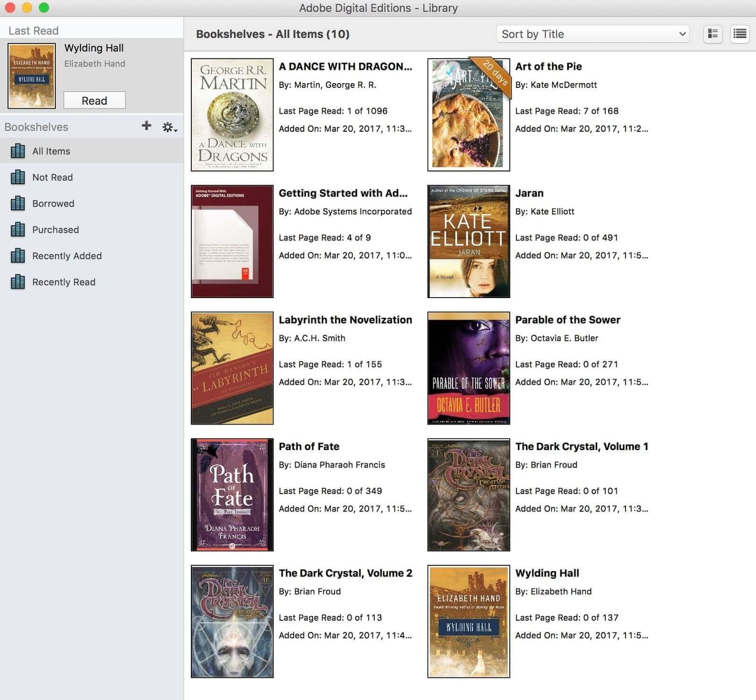Click the Not Read bookshelf icon
This screenshot has width=756, height=700.
(x=18, y=177)
